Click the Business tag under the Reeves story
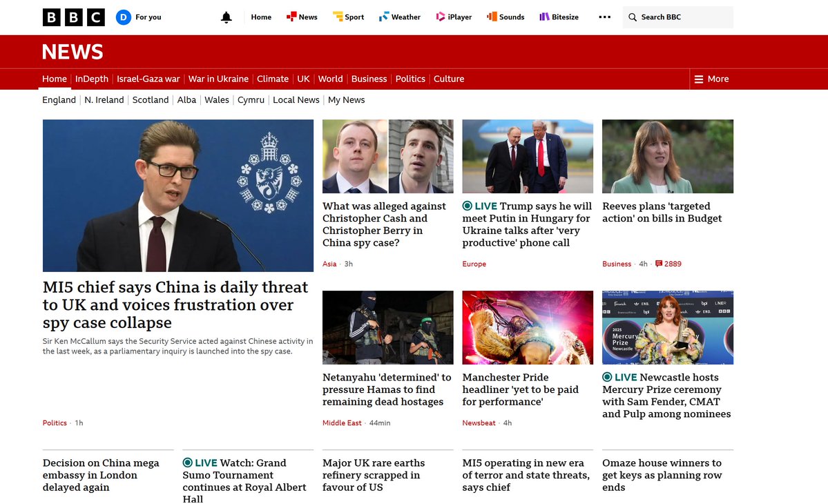The height and width of the screenshot is (504, 828). tap(617, 264)
